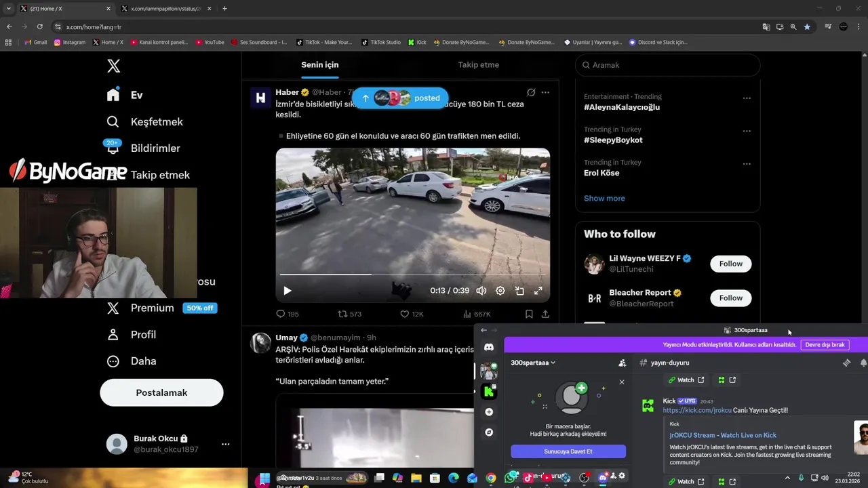The image size is (868, 488).
Task: Play the paused tweet video
Action: [287, 290]
